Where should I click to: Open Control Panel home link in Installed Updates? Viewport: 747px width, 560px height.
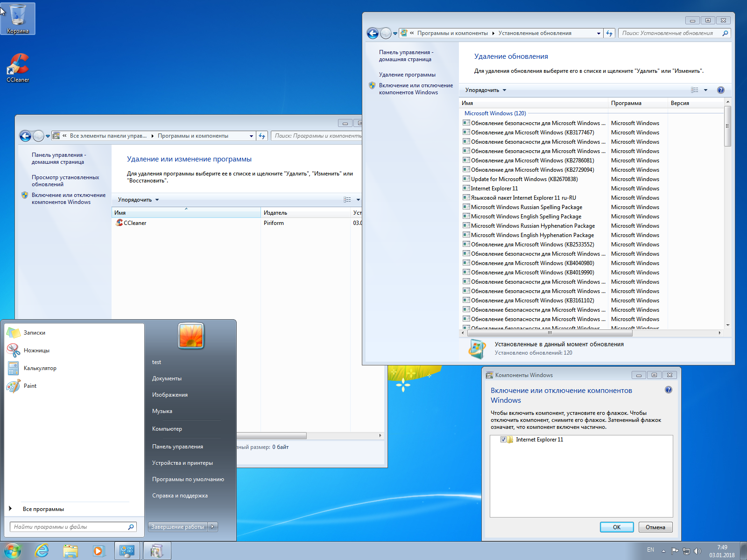[406, 56]
